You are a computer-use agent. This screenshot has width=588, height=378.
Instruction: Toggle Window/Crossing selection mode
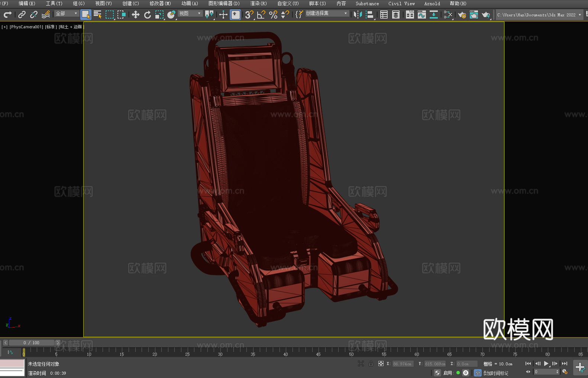[122, 14]
